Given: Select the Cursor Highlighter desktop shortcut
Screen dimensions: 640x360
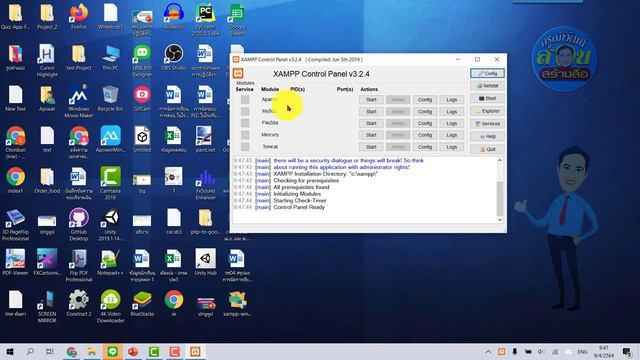Looking at the screenshot, I should click(x=47, y=61).
